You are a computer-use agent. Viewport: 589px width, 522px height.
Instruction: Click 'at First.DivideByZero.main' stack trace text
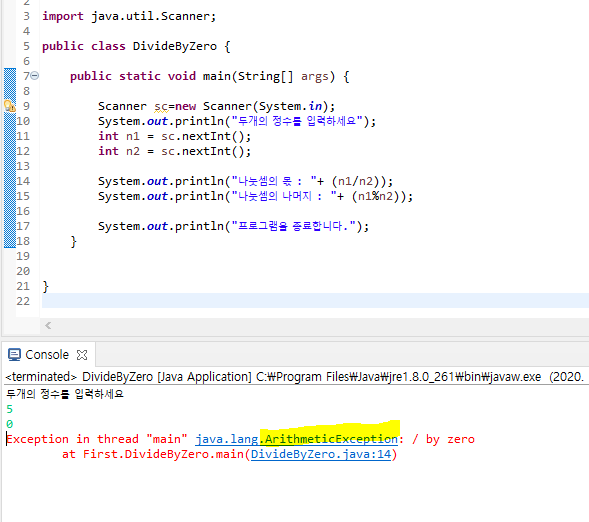153,454
